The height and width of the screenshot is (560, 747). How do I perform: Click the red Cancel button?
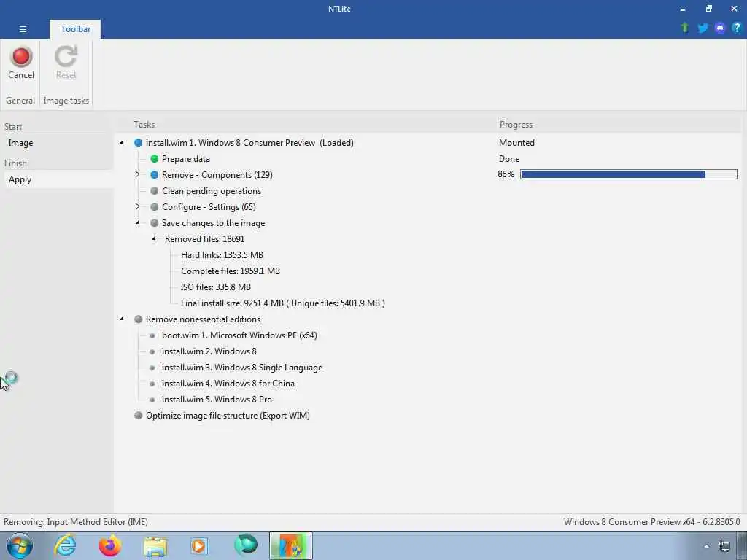21,63
